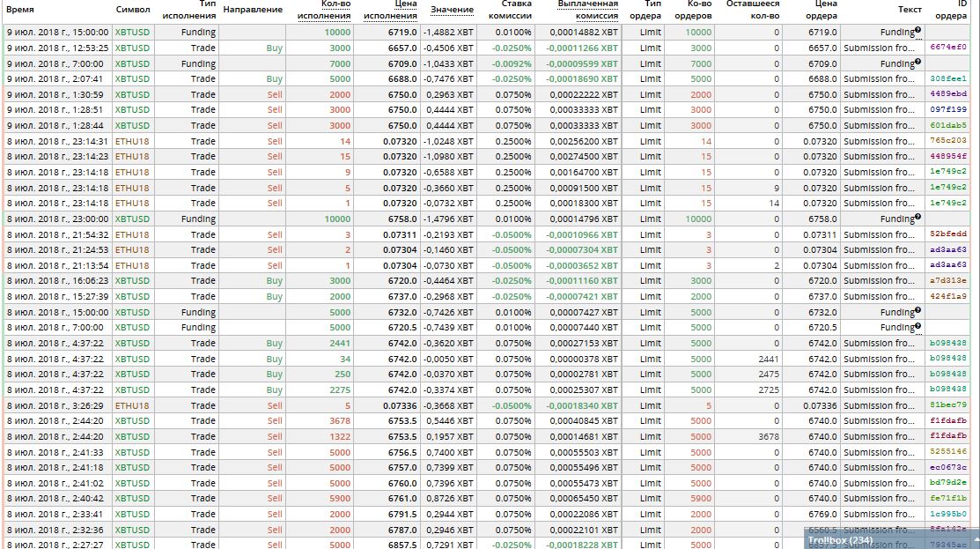Select order ID 5255146
The width and height of the screenshot is (980, 549).
point(948,451)
